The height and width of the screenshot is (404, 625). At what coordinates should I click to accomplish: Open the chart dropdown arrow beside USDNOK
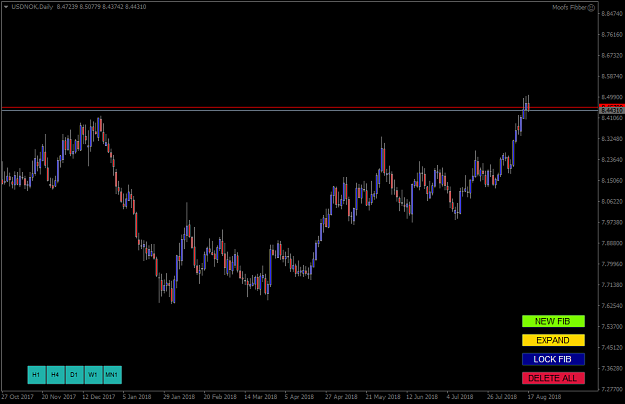pos(6,7)
